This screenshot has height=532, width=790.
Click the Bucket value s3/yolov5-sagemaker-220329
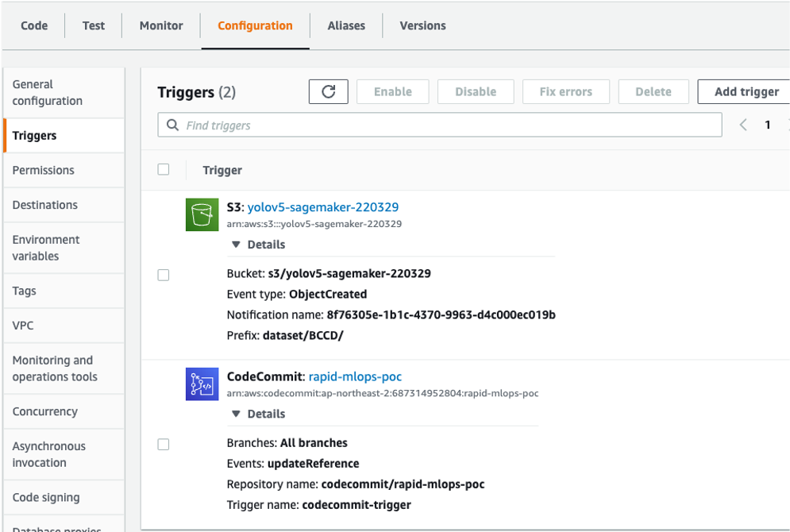click(x=349, y=274)
